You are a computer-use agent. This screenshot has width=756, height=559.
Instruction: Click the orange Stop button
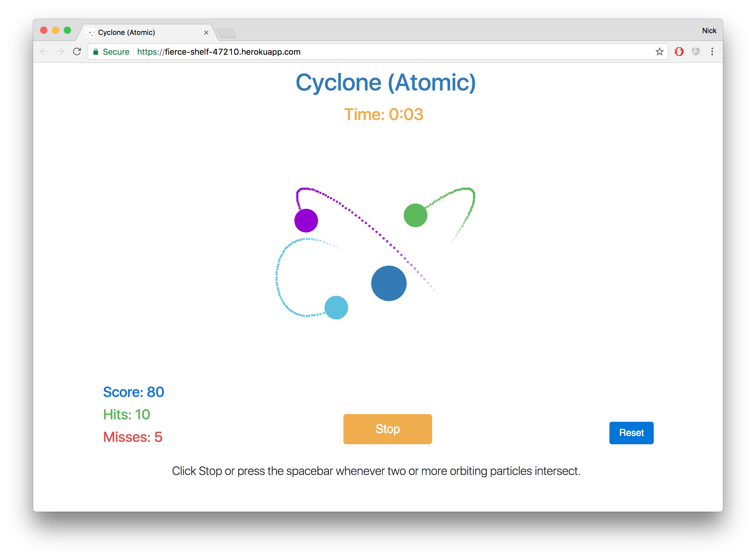(387, 429)
